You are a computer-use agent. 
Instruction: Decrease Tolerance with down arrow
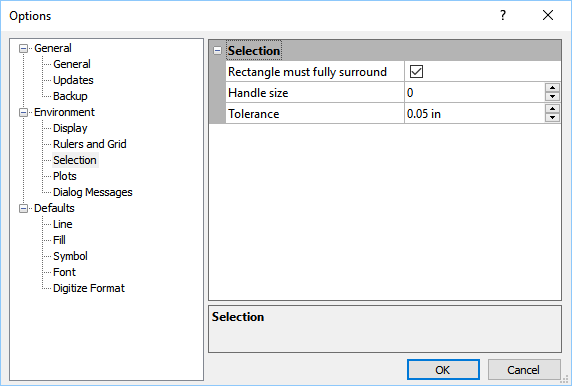point(552,117)
